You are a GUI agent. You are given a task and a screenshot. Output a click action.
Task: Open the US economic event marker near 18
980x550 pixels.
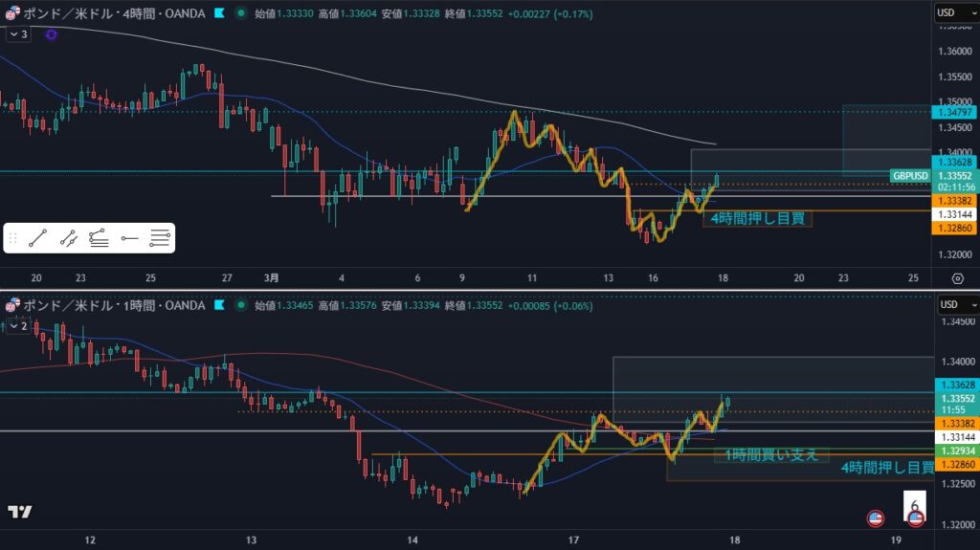tap(875, 517)
